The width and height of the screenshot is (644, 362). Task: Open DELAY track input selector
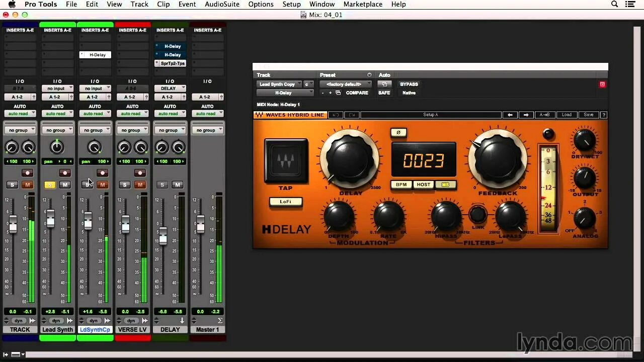click(x=170, y=88)
